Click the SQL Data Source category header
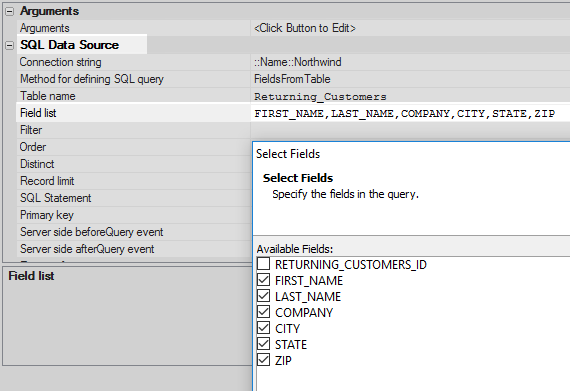 tap(69, 45)
